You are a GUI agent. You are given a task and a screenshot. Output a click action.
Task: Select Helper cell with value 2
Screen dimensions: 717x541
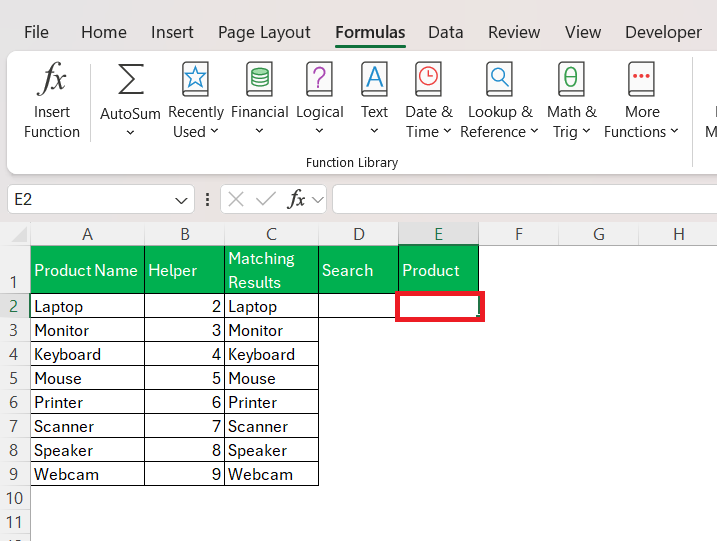tap(185, 306)
